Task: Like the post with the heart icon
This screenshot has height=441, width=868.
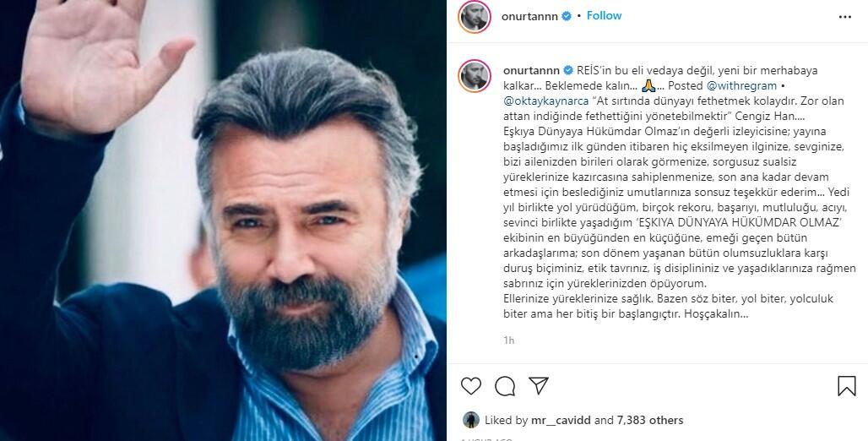Action: pyautogui.click(x=471, y=385)
